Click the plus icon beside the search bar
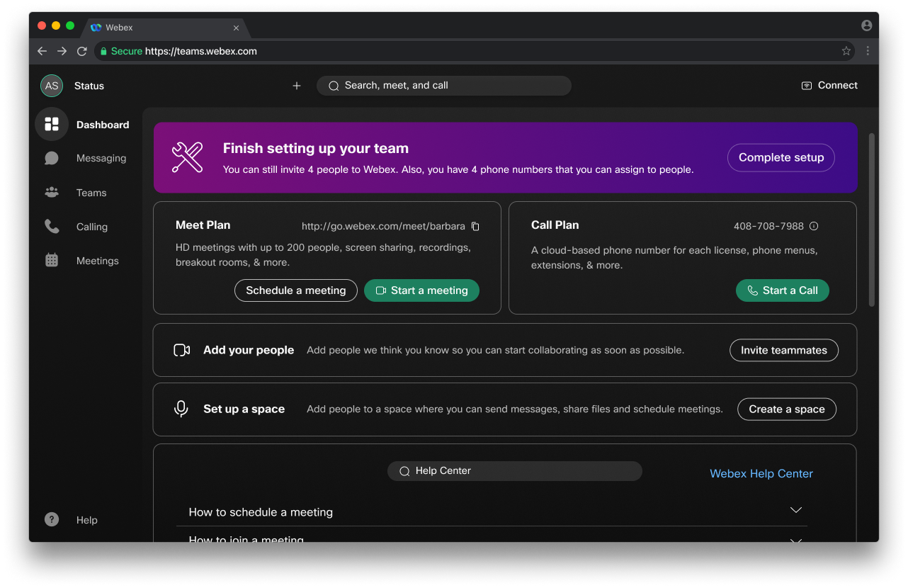Image resolution: width=908 pixels, height=588 pixels. click(297, 86)
